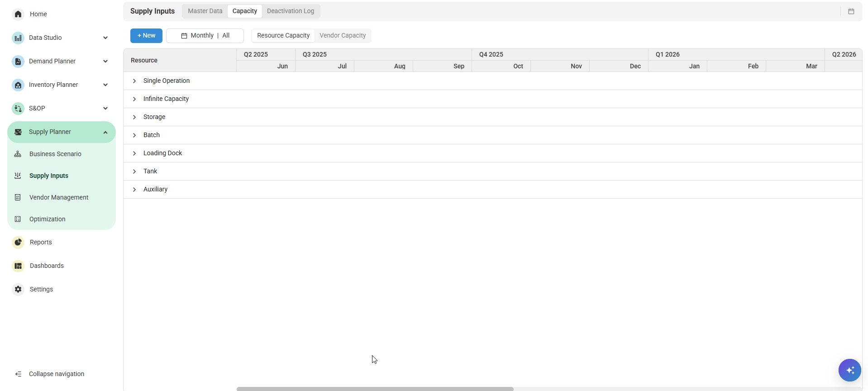Open the Master Data tab
868x391 pixels.
click(x=205, y=11)
